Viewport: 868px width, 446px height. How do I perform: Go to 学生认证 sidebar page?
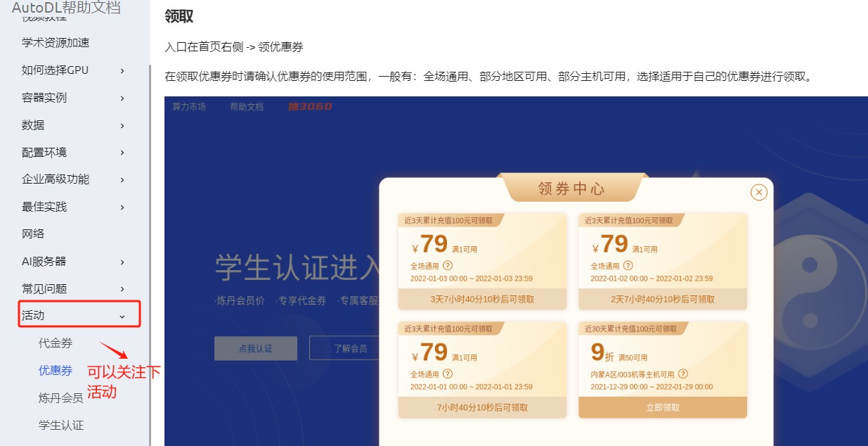pyautogui.click(x=60, y=425)
